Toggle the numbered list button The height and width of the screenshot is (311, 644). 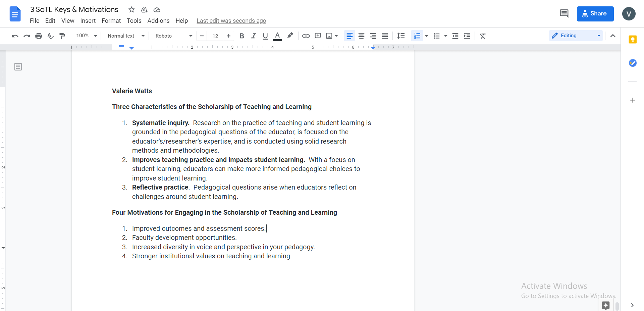417,36
